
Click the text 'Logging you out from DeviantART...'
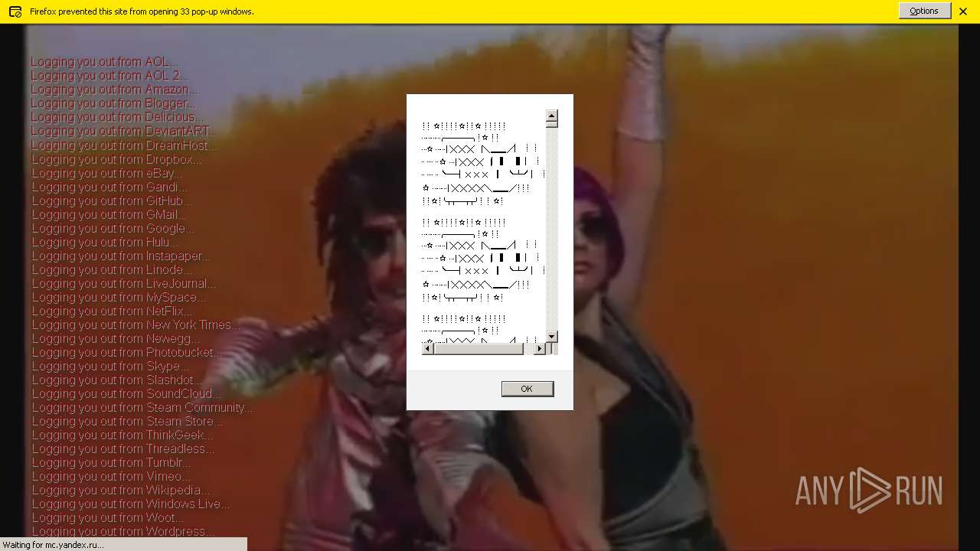click(x=124, y=131)
